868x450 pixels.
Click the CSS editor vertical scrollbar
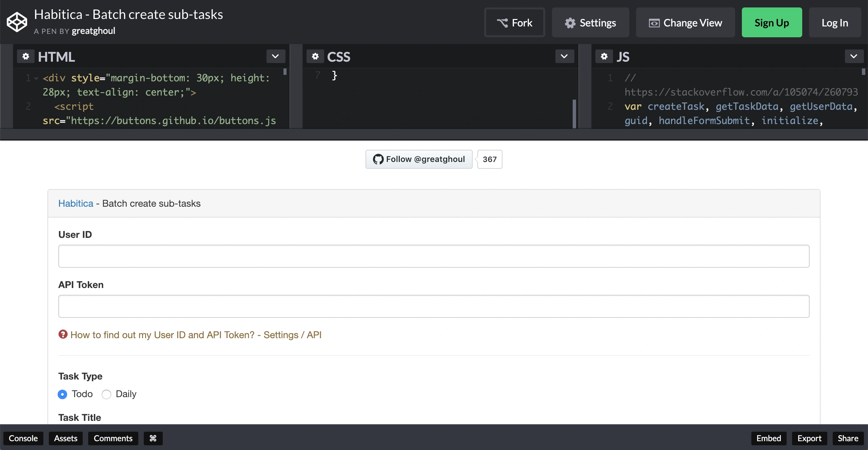coord(574,113)
